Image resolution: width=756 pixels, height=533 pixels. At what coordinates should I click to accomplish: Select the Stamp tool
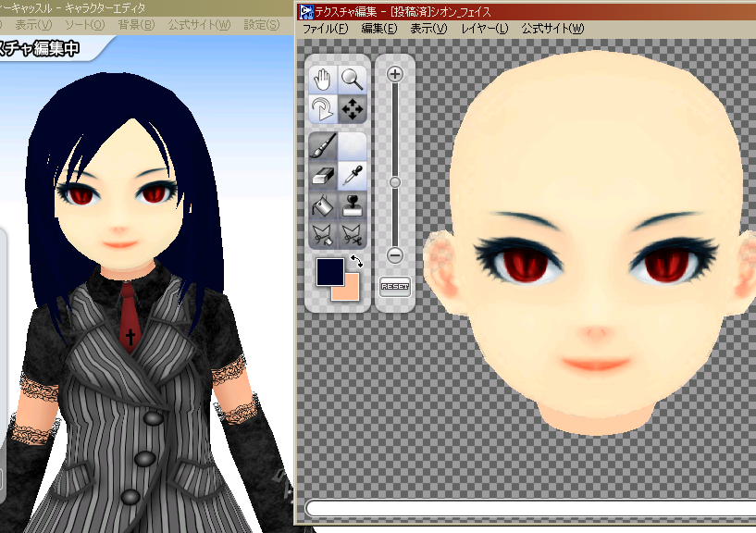[353, 205]
